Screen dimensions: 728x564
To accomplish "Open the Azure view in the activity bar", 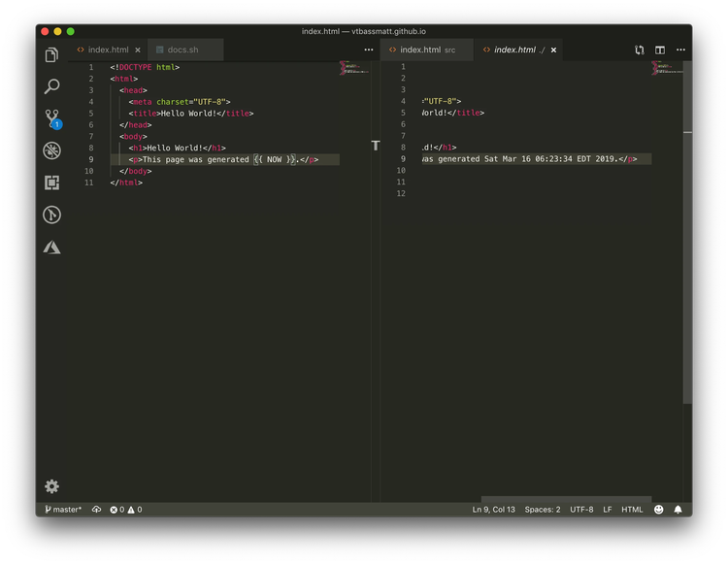I will point(52,248).
